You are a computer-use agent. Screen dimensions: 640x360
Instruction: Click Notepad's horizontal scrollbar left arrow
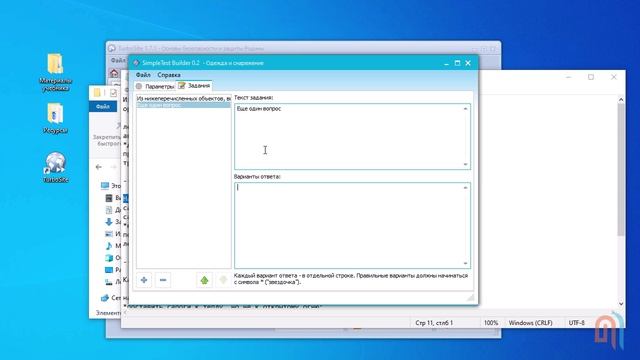click(124, 313)
